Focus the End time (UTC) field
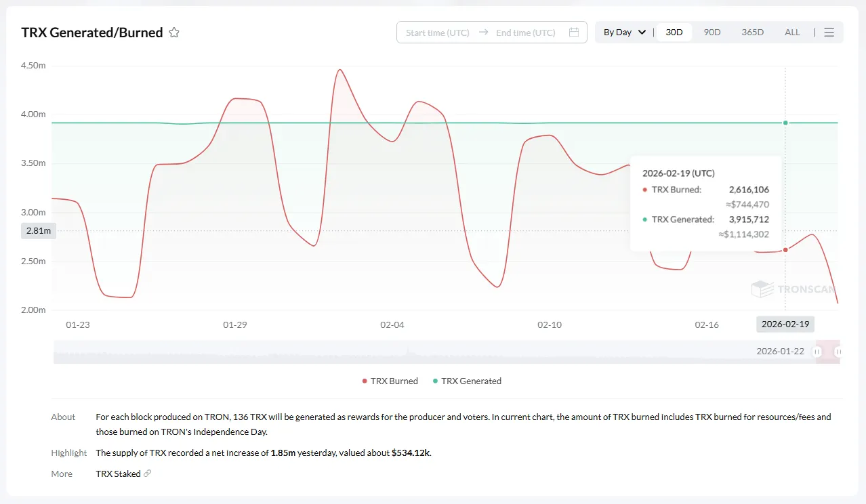Viewport: 866px width, 504px height. pos(526,33)
